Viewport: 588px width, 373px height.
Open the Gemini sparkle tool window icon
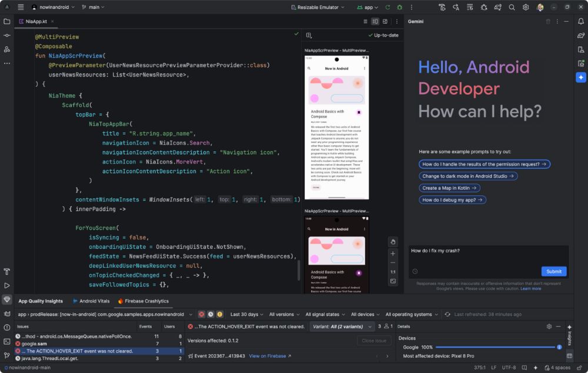[x=581, y=77]
